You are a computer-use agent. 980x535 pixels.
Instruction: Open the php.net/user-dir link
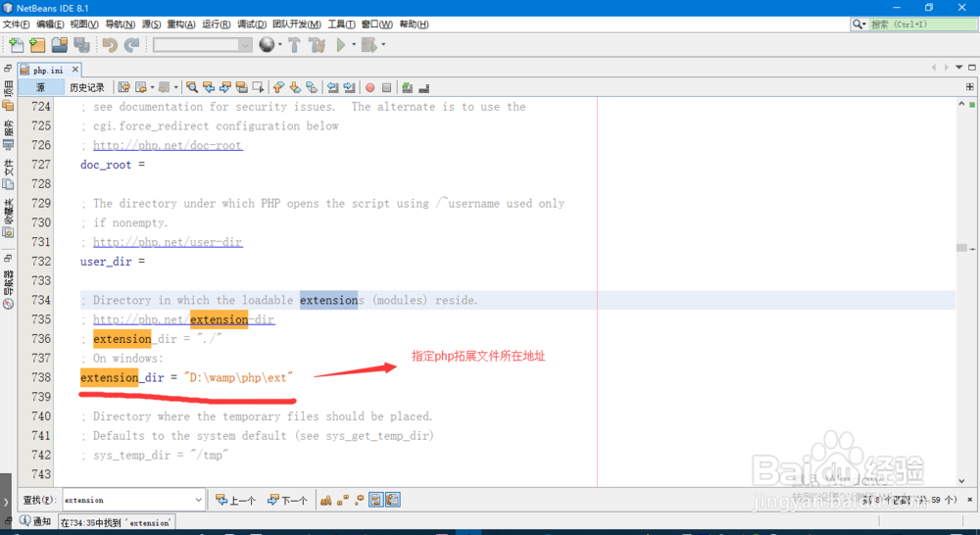click(x=168, y=242)
